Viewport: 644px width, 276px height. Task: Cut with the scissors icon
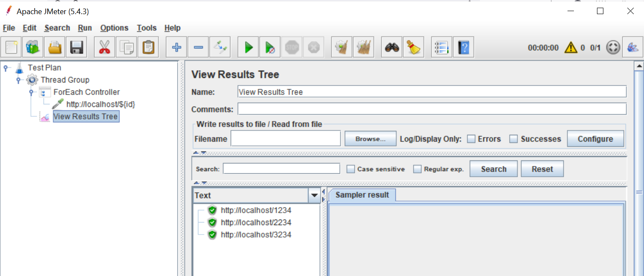click(x=104, y=47)
